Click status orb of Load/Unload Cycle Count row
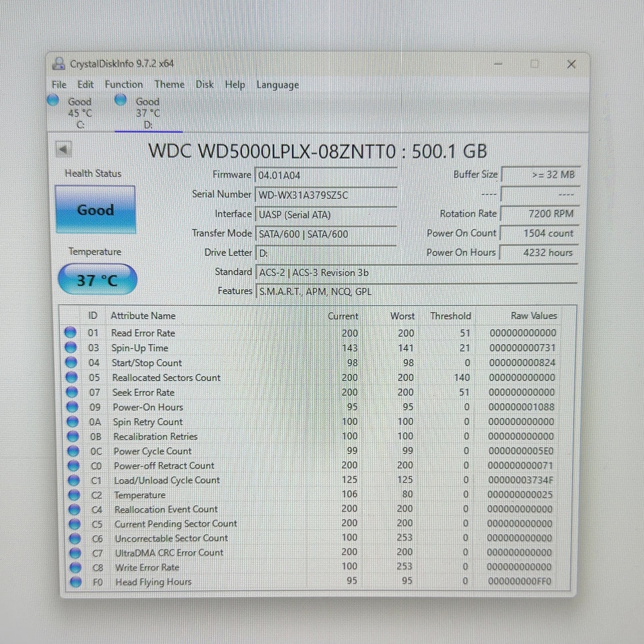Viewport: 644px width, 644px height. [x=74, y=480]
